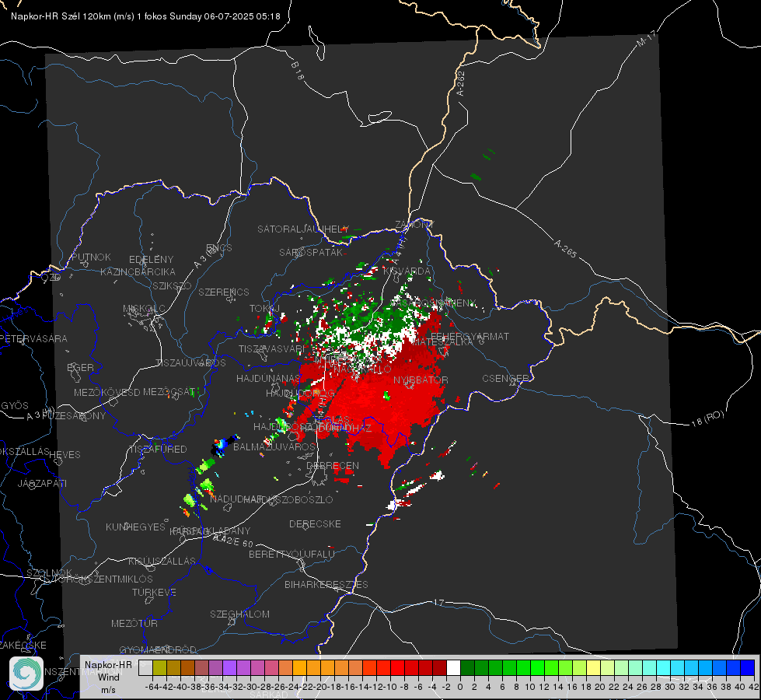Click the PETERVASARA label

(x=33, y=338)
